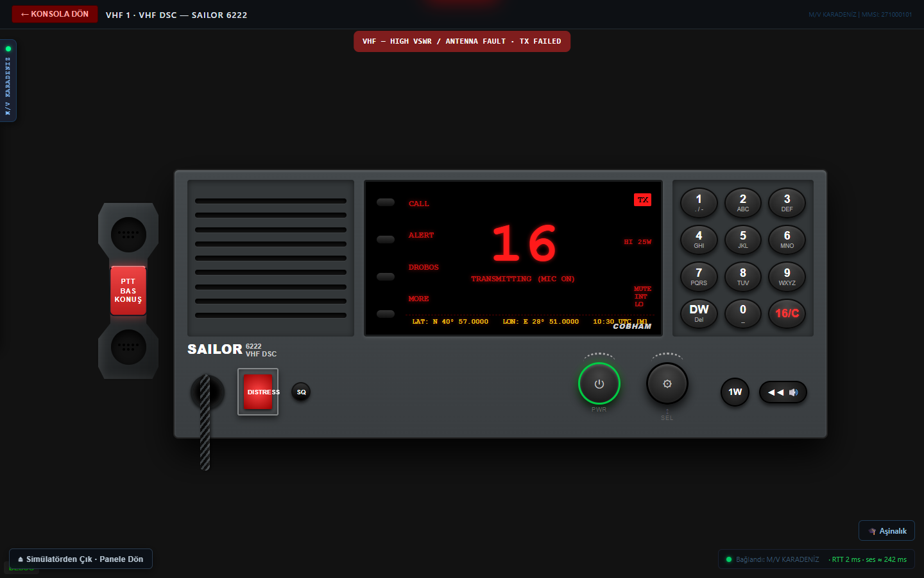The height and width of the screenshot is (578, 924).
Task: Select keypad key 4 GHI
Action: [699, 240]
